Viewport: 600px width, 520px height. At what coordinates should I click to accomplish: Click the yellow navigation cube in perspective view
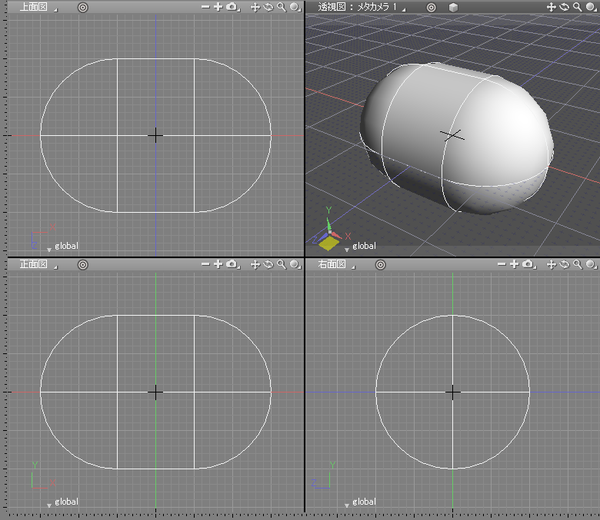tap(329, 242)
